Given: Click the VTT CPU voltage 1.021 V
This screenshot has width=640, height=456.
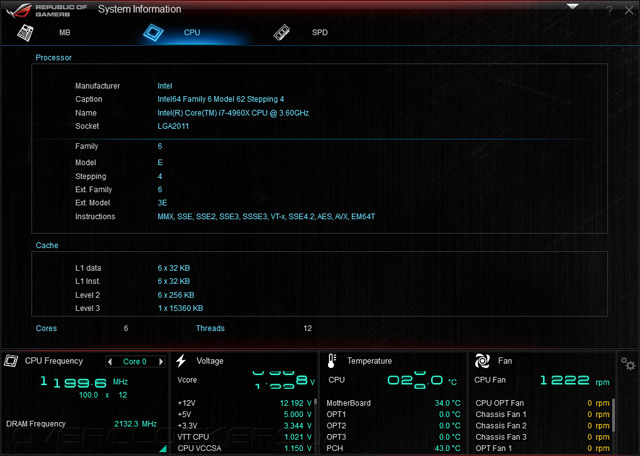Looking at the screenshot, I should [298, 437].
